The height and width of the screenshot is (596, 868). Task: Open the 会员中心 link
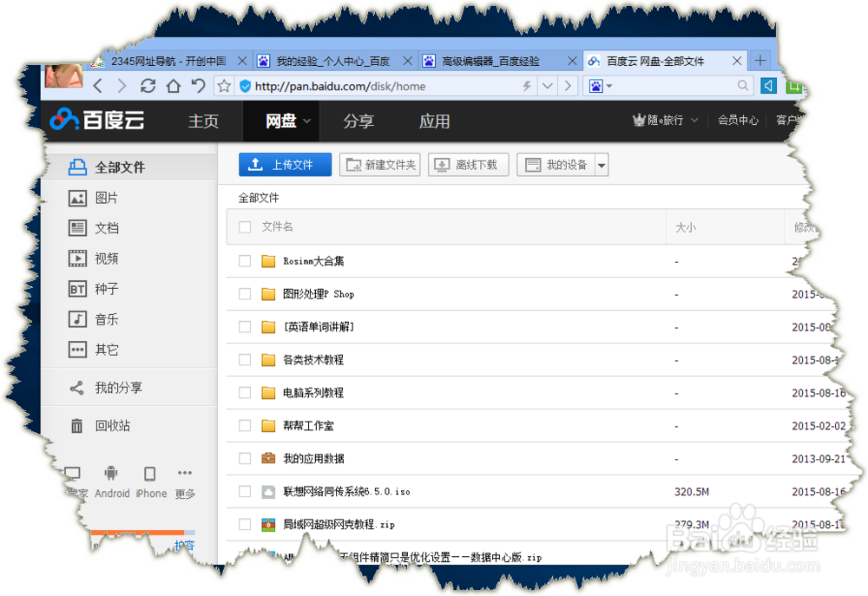[738, 120]
